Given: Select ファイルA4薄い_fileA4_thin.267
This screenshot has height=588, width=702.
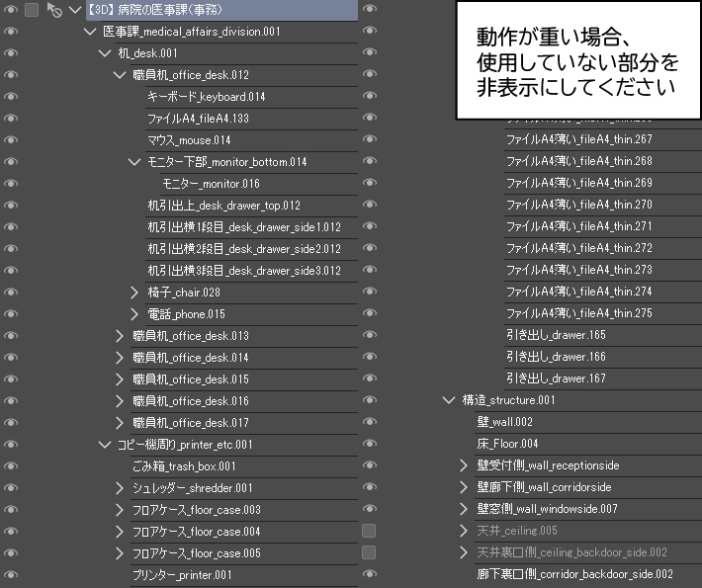Looking at the screenshot, I should pyautogui.click(x=603, y=139).
